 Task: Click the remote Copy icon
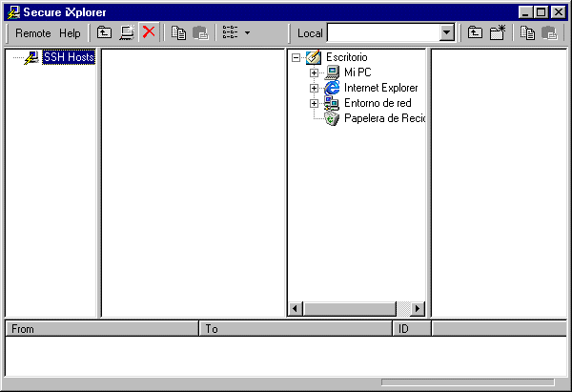pyautogui.click(x=179, y=32)
